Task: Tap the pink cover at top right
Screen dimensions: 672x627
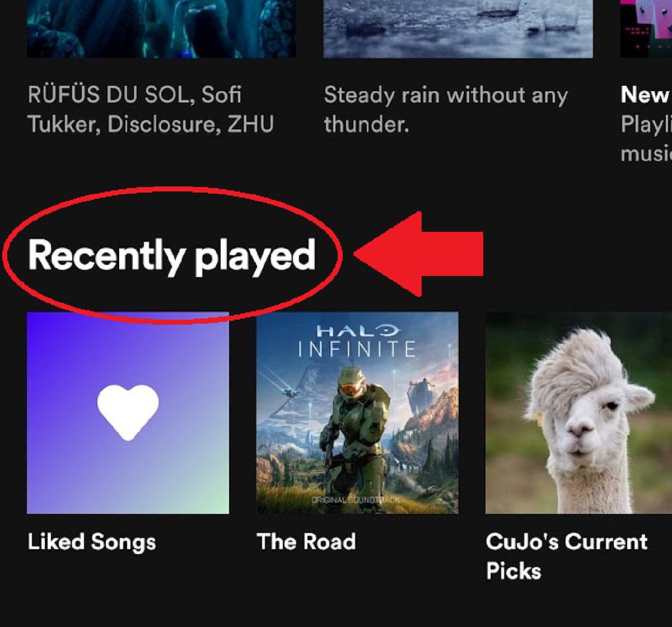Action: click(x=646, y=29)
